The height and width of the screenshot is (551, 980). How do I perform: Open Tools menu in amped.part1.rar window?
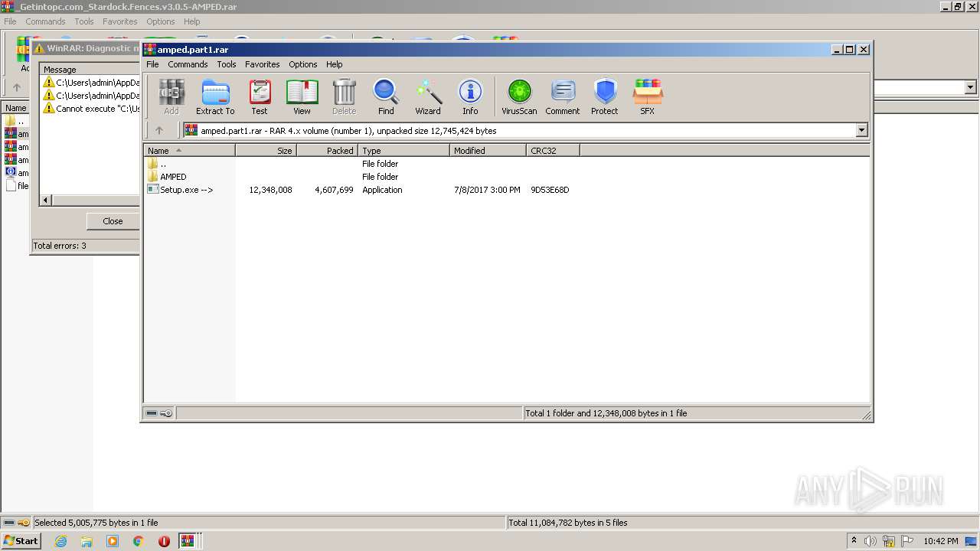tap(227, 64)
